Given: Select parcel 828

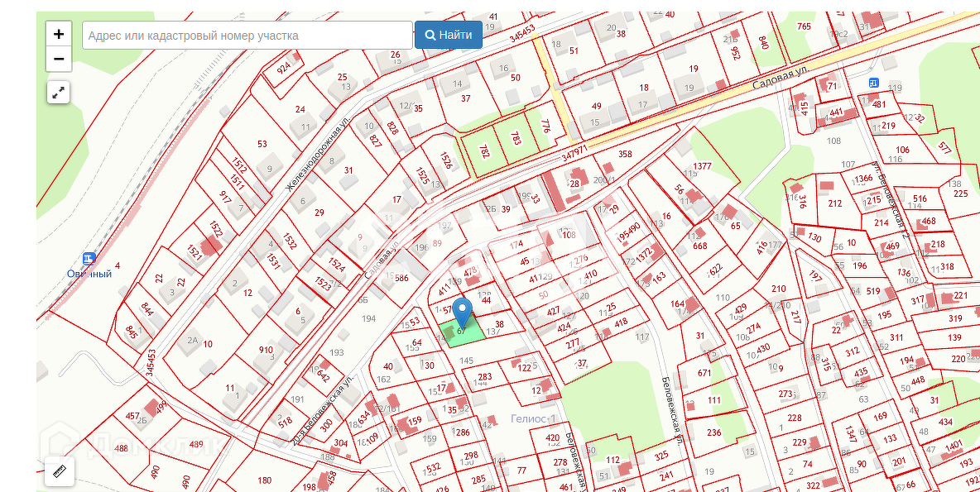Looking at the screenshot, I should click(392, 127).
